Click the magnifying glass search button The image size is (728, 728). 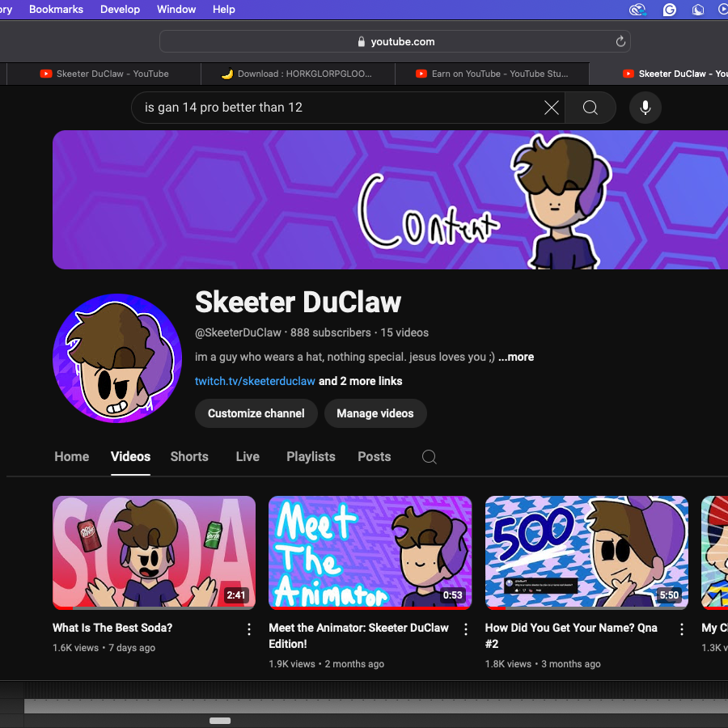point(590,108)
